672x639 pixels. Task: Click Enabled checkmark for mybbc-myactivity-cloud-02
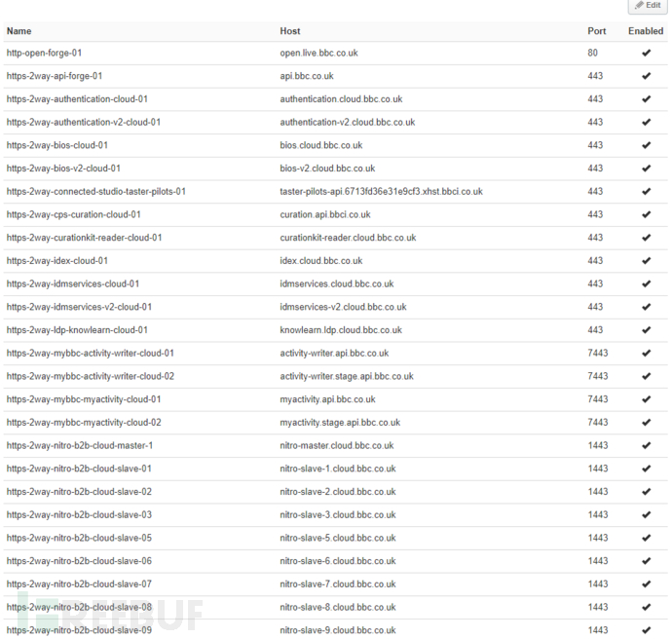[x=647, y=423]
